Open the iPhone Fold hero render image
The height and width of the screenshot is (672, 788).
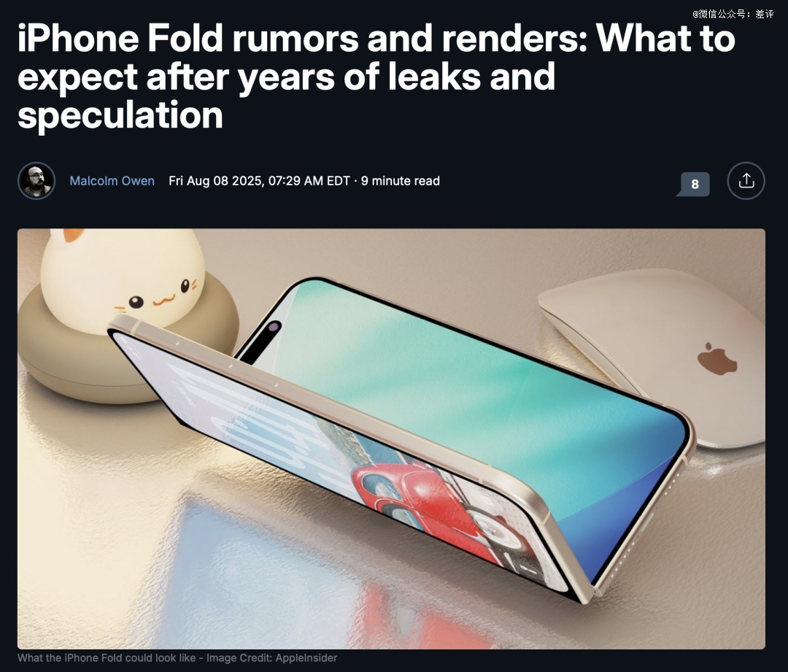(x=391, y=439)
